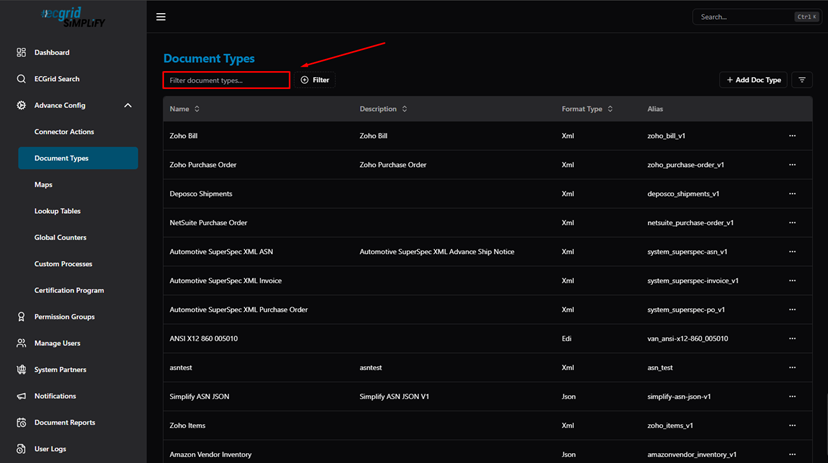Click alias zoho_purchase-order_v1

click(x=685, y=165)
